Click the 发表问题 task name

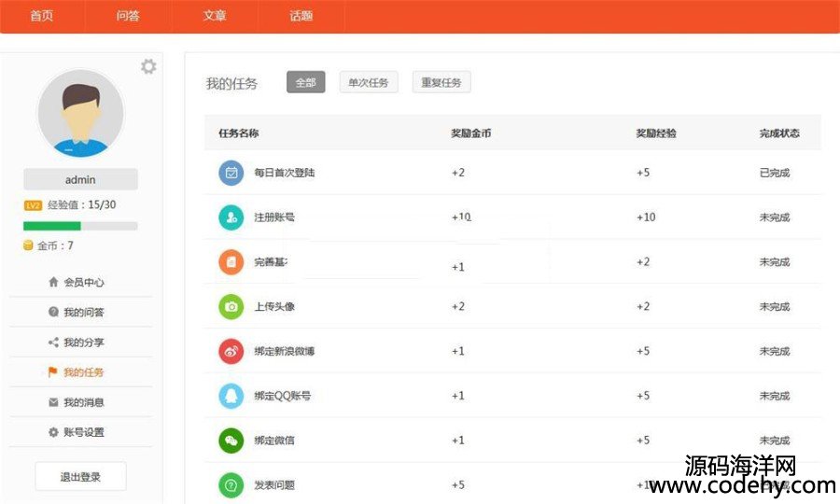click(274, 484)
